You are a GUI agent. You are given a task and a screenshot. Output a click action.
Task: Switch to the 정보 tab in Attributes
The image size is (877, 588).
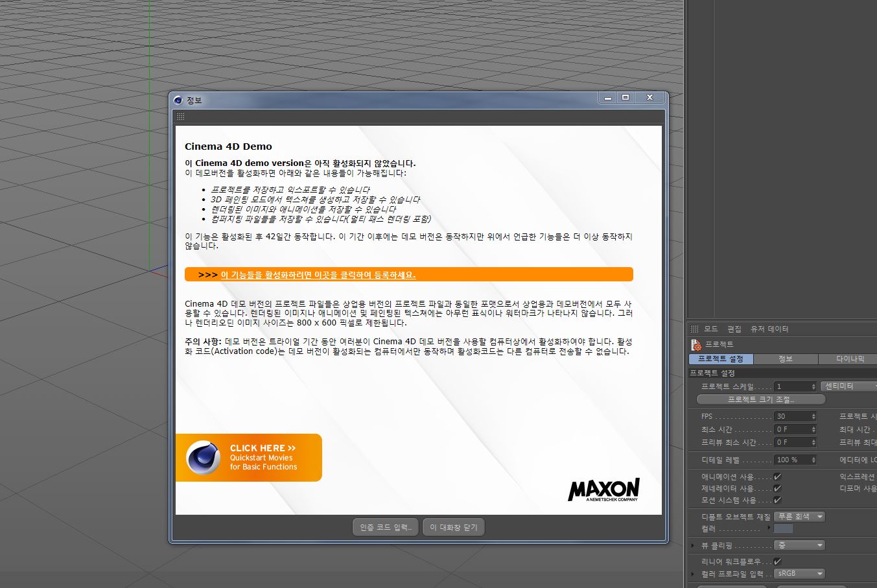coord(785,359)
